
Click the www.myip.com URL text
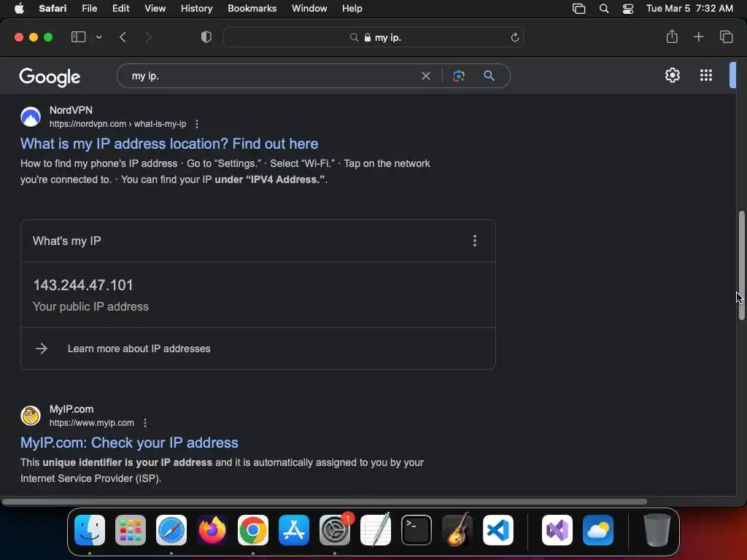92,423
